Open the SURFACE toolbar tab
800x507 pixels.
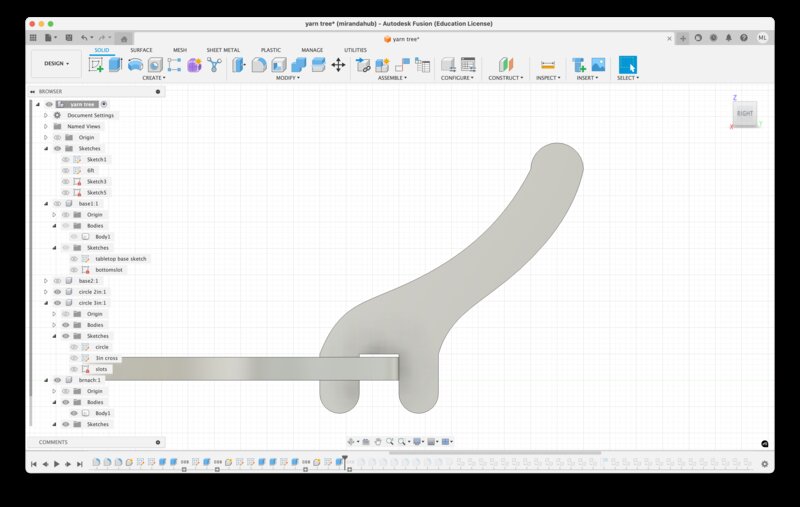point(141,49)
